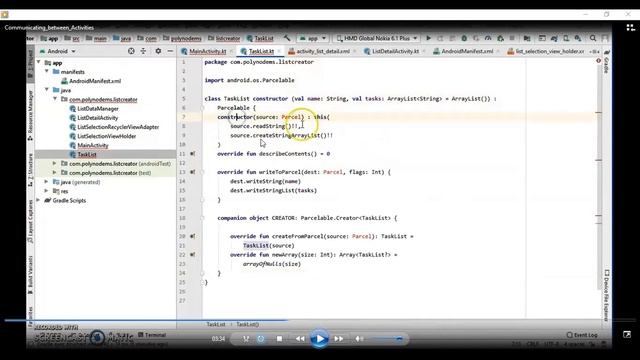640x360 pixels.
Task: Toggle shuffle in the media player
Action: tap(246, 338)
